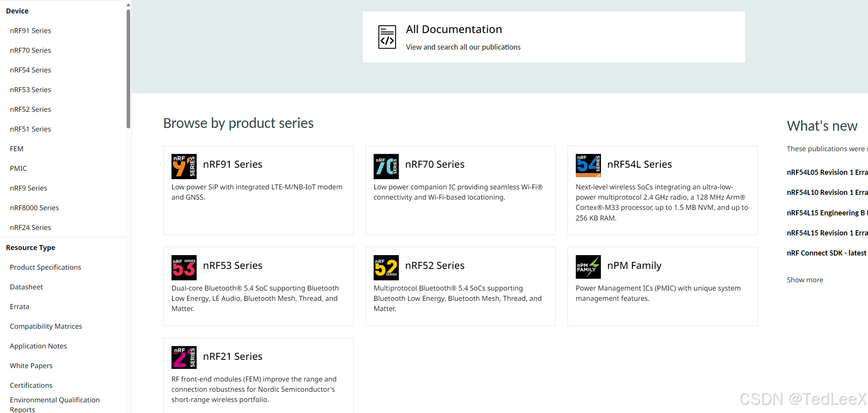Open nRF Connect SDK - latest link

point(826,253)
